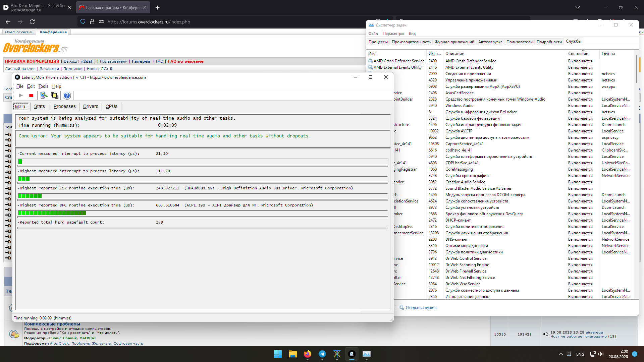Reload the page with browser refresh icon
The image size is (644, 362).
pyautogui.click(x=32, y=22)
